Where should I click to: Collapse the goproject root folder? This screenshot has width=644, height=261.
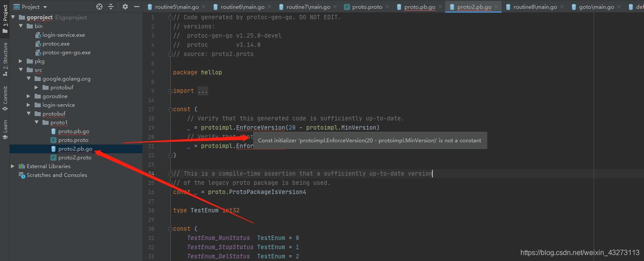click(13, 18)
